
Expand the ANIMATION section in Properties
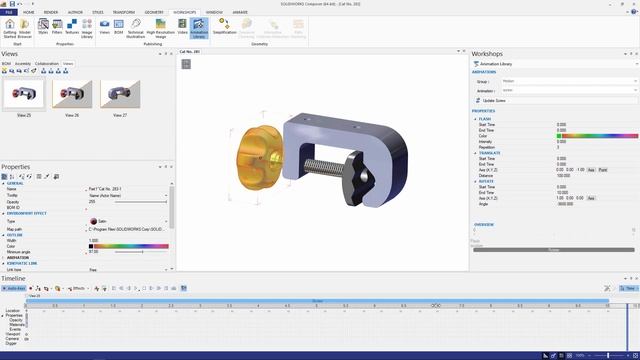tap(4, 258)
